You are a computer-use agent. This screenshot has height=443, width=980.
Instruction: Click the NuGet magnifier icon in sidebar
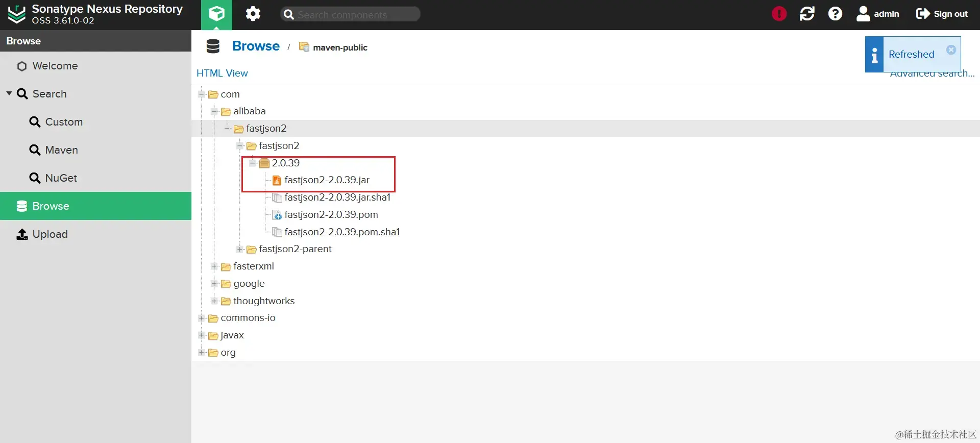35,178
